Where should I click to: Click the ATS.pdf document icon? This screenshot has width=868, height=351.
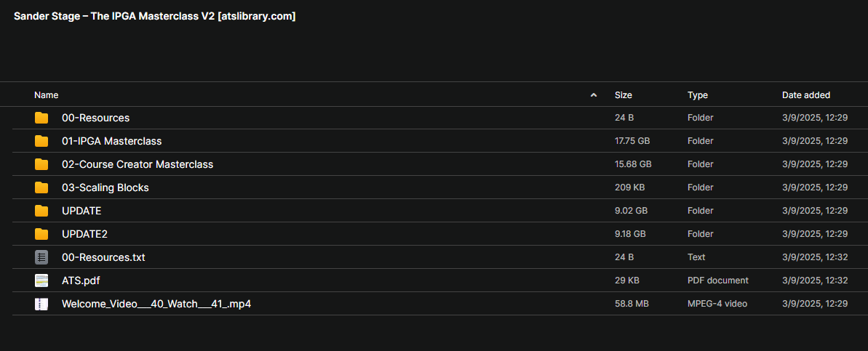pos(41,281)
